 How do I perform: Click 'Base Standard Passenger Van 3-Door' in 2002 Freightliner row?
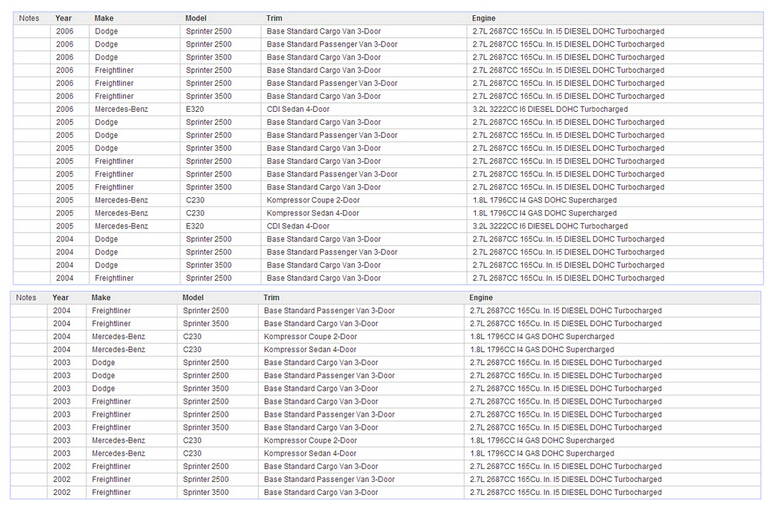point(329,479)
